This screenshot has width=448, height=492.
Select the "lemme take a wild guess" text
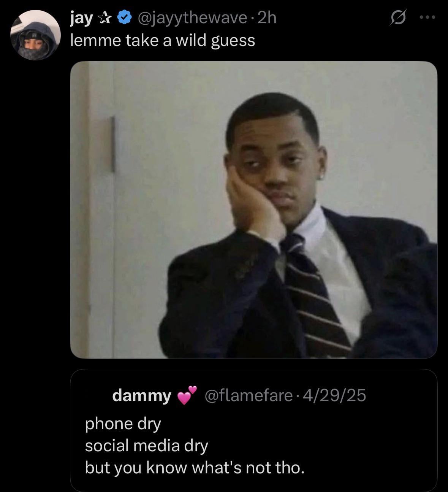tap(163, 40)
